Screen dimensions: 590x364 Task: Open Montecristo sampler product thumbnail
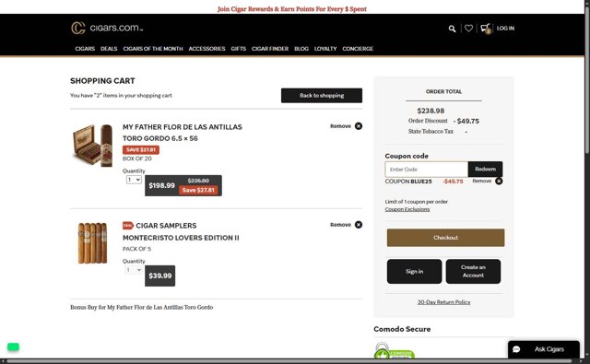coord(92,243)
